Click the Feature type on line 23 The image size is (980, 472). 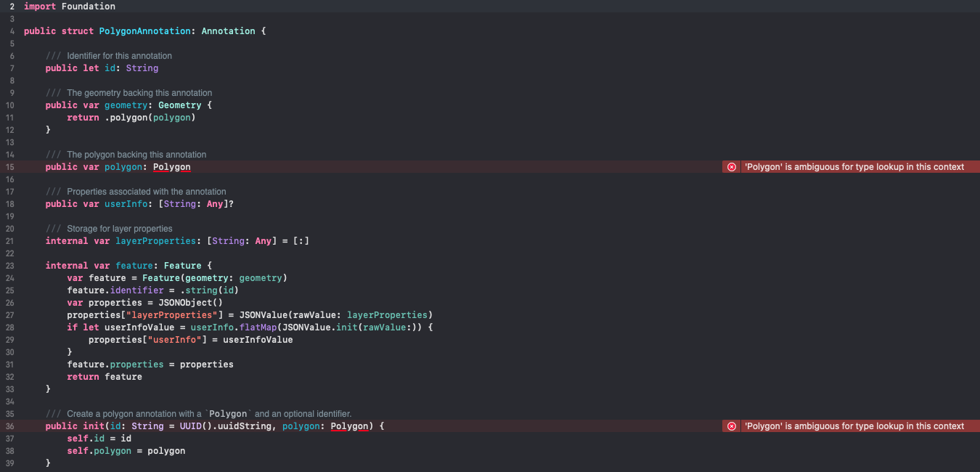click(x=183, y=266)
